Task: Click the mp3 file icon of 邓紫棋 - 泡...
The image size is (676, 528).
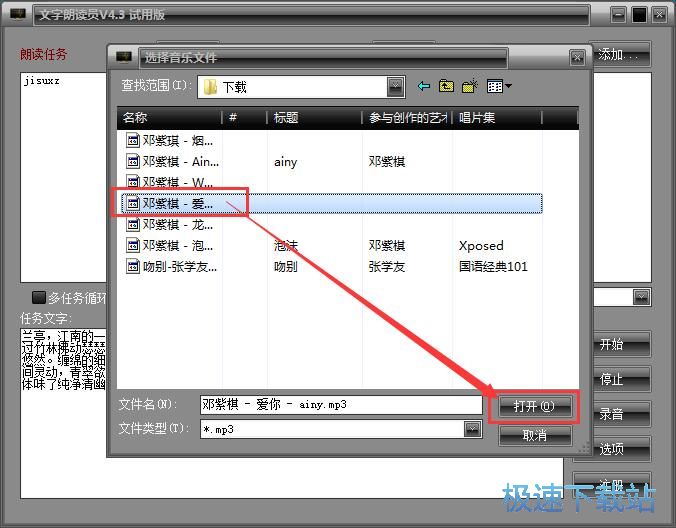Action: pyautogui.click(x=133, y=245)
